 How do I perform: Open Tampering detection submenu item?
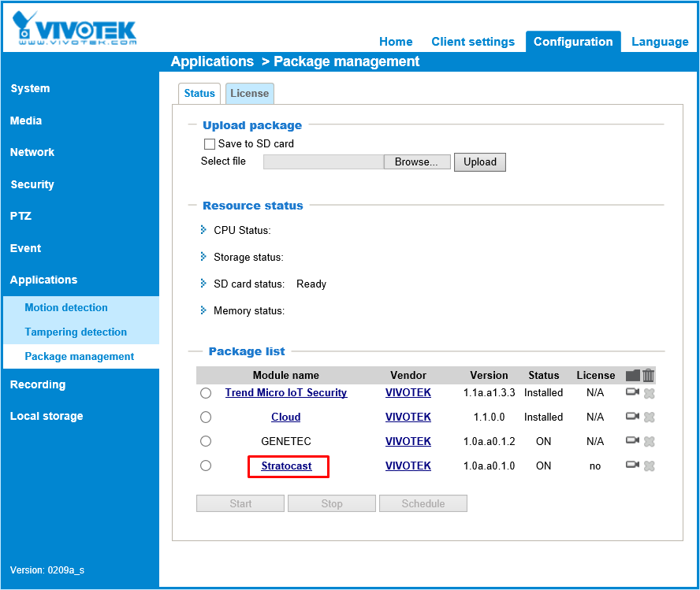pos(76,332)
